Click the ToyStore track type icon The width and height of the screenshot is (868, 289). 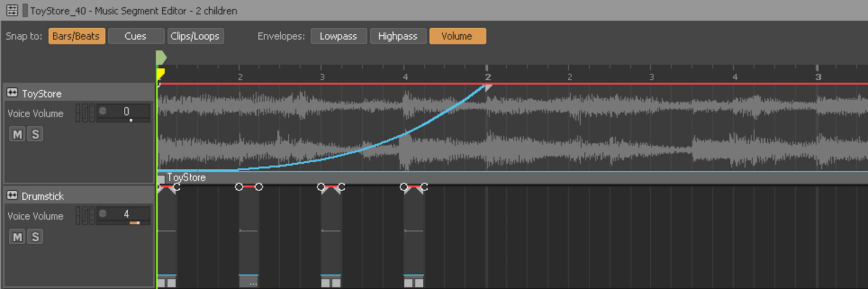(x=12, y=93)
